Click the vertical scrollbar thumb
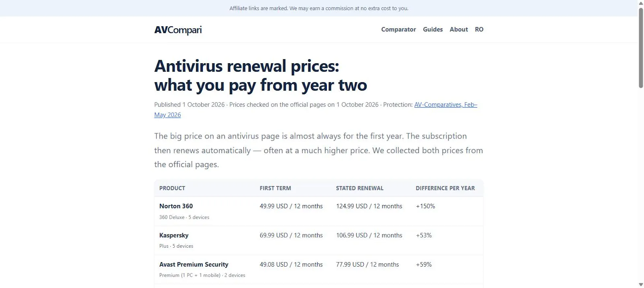This screenshot has width=644, height=288. coord(641,47)
